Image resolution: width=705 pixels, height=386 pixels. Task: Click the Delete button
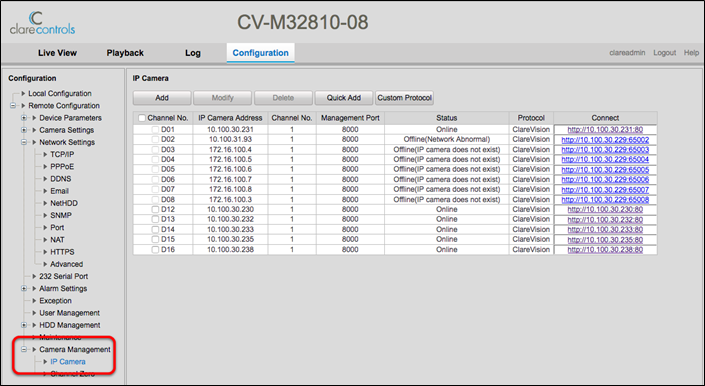[x=283, y=98]
